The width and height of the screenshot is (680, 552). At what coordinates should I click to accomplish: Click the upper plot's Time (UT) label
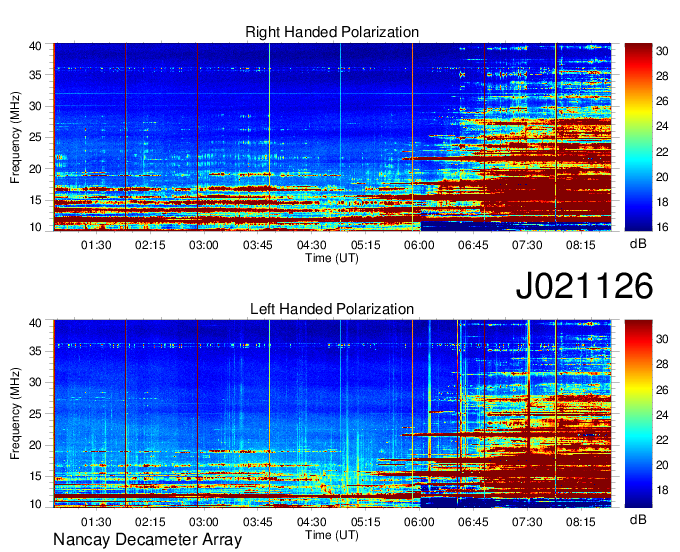332,258
